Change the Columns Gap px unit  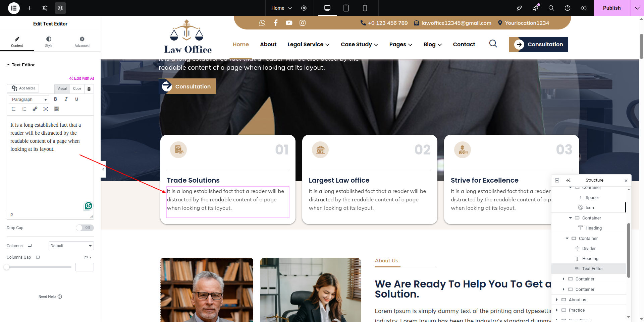[x=88, y=257]
